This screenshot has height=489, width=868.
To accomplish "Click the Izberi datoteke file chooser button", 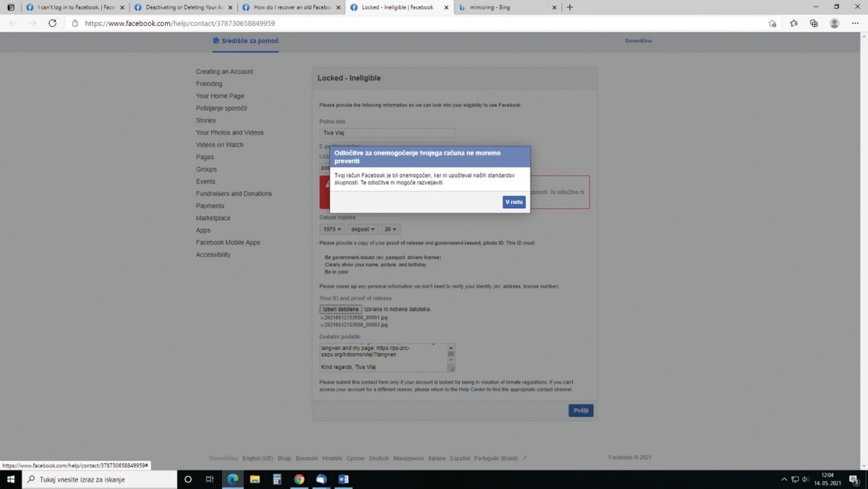I will pyautogui.click(x=341, y=309).
